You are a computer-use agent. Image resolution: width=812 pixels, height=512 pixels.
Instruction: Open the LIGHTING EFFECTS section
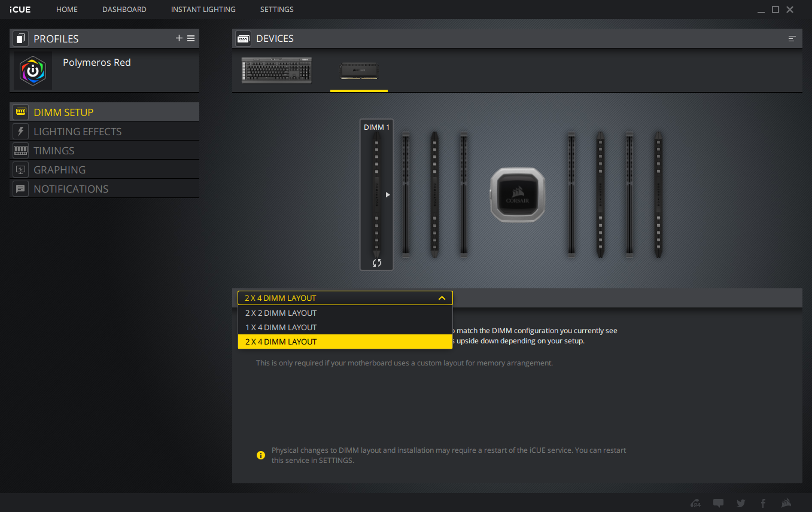78,132
